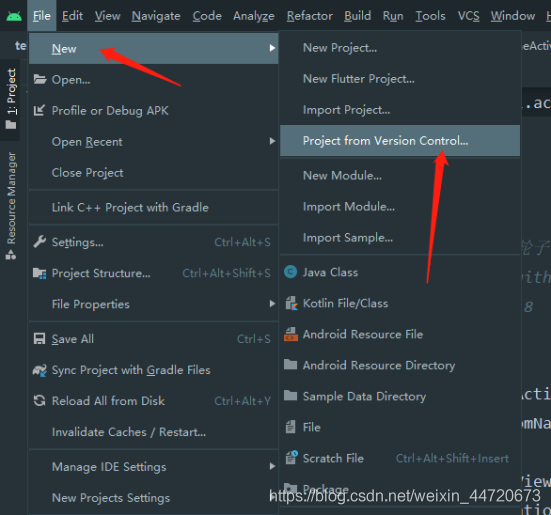Click the Java Class blue C icon
Image resolution: width=551 pixels, height=515 pixels.
coord(291,272)
